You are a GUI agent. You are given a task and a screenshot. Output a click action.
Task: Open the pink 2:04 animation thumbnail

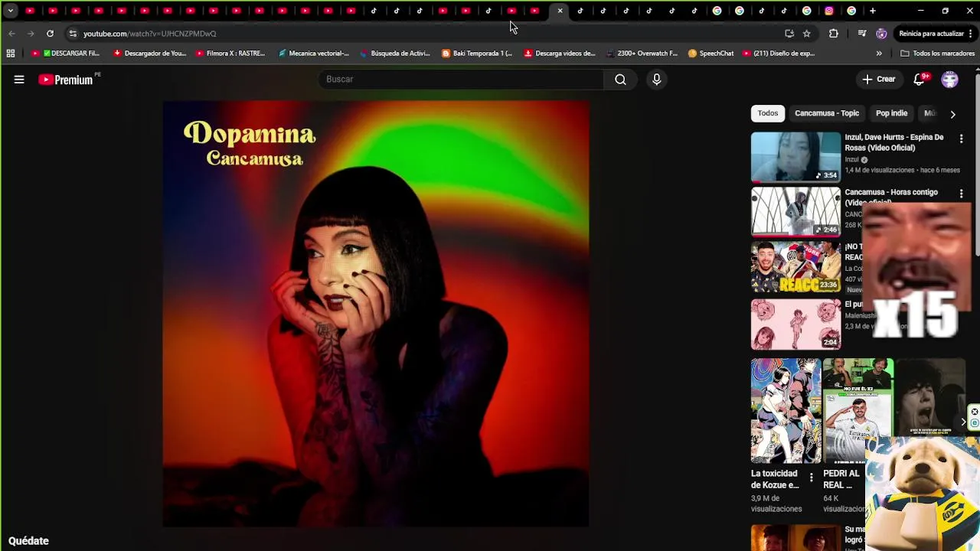point(795,324)
